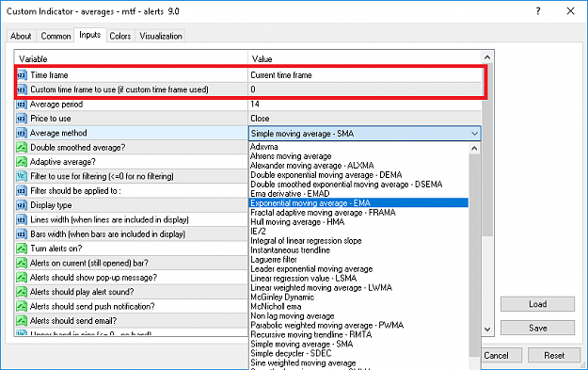Click the icon beside Alerts should send push notification?

(22, 307)
